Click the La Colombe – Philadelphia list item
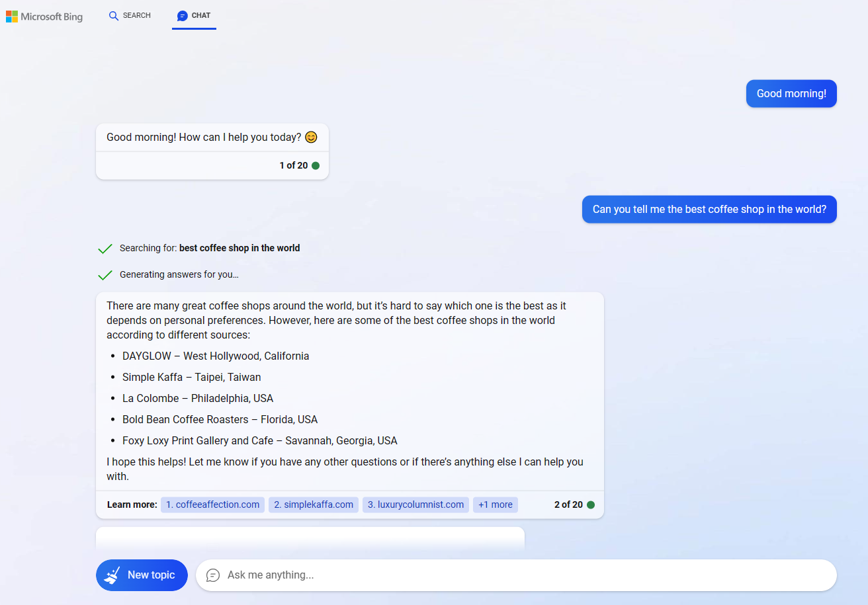This screenshot has width=868, height=605. tap(198, 398)
